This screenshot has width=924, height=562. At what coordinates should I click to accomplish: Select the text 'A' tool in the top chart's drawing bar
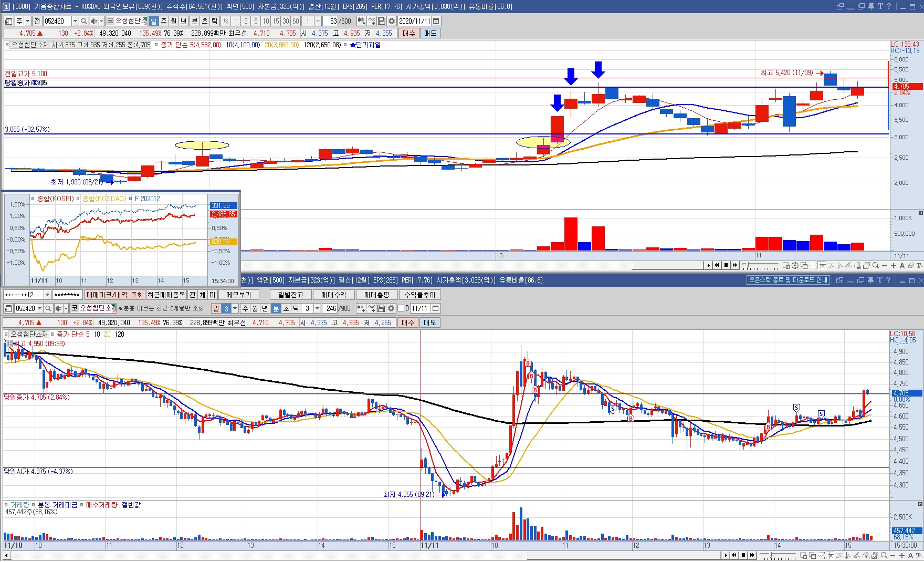pyautogui.click(x=902, y=266)
